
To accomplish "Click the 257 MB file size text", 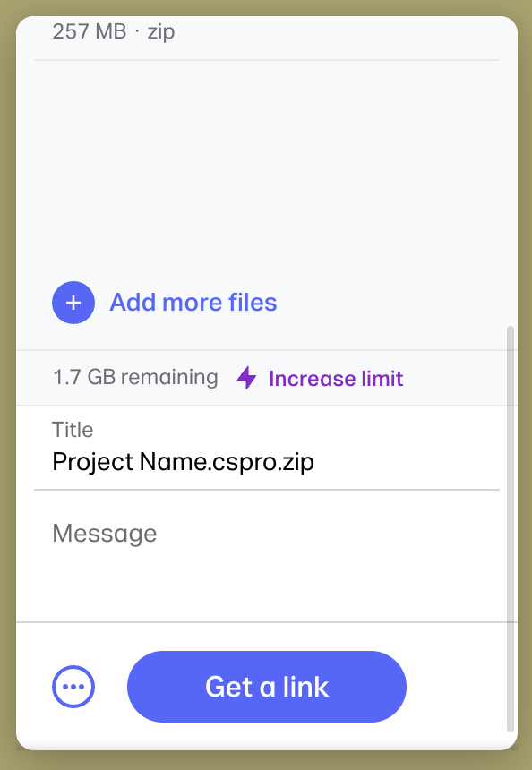I will [90, 31].
